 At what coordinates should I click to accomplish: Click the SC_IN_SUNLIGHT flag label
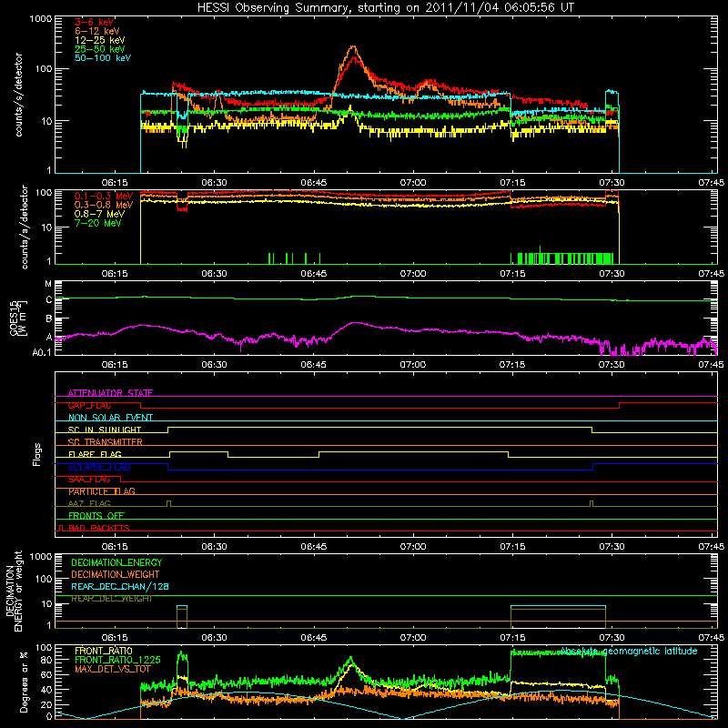(x=105, y=430)
